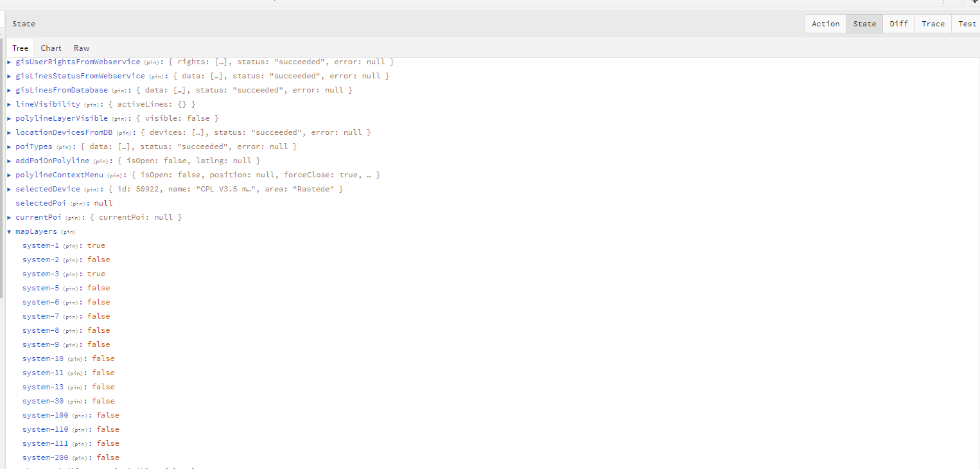Open the Diff view
980x469 pixels.
pos(898,24)
